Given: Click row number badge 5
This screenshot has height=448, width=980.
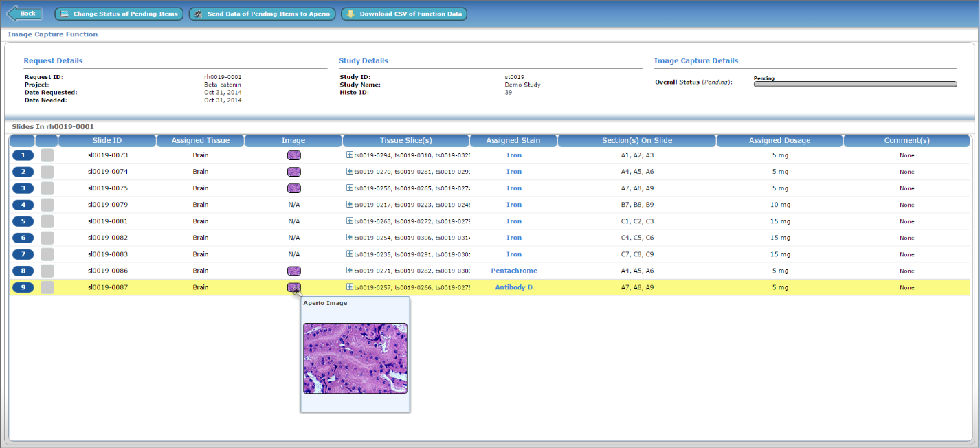Looking at the screenshot, I should (23, 221).
